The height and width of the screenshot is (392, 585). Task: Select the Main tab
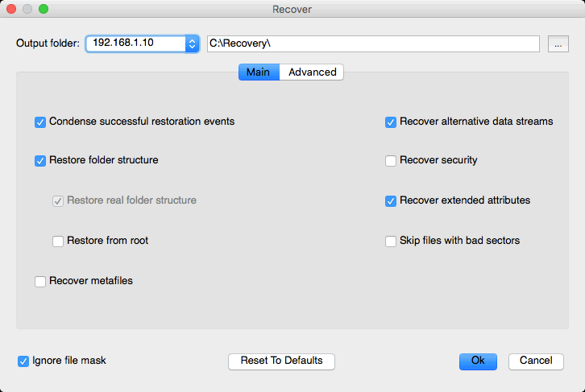(x=259, y=72)
